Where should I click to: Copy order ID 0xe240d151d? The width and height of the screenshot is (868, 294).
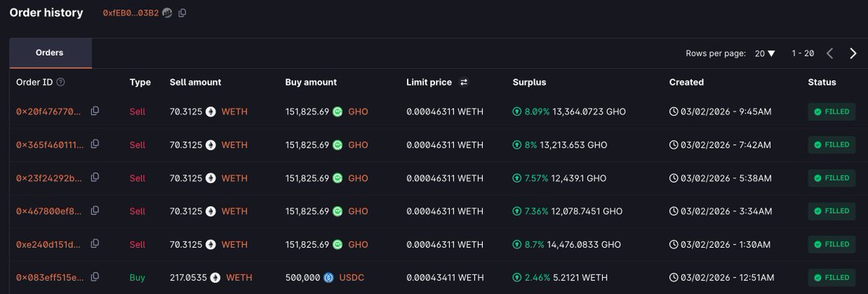95,244
